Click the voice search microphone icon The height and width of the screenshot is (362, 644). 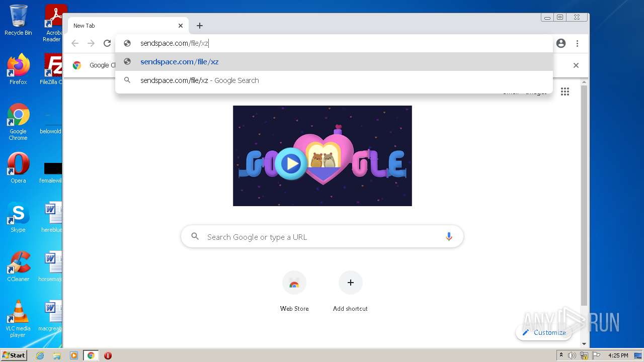click(449, 237)
